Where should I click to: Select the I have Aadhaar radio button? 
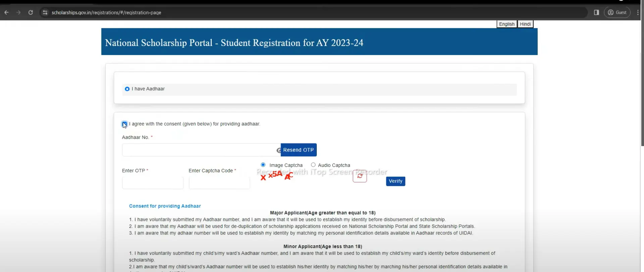point(127,89)
